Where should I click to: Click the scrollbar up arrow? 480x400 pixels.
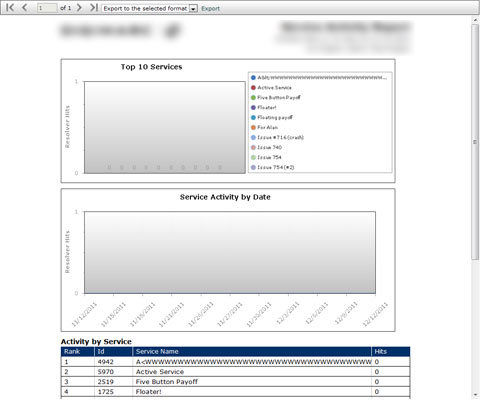[475, 21]
